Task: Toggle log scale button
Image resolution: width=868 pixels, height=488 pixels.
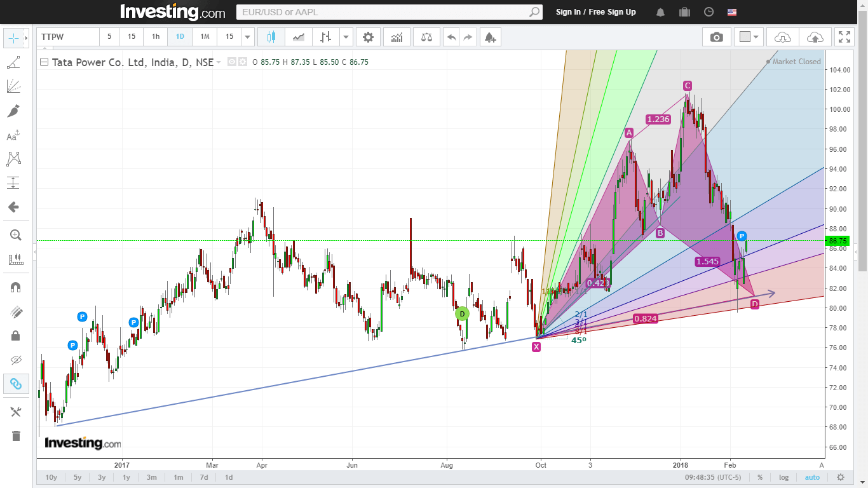Action: pos(784,477)
